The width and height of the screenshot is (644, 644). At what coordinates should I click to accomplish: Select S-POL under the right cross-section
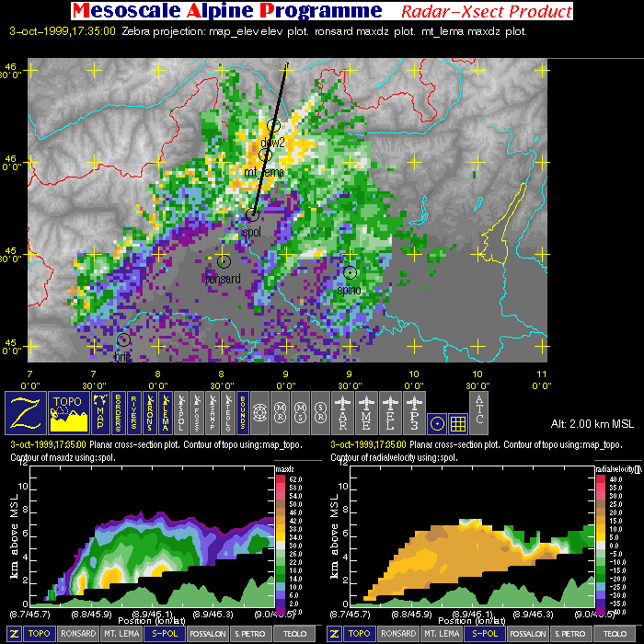click(x=485, y=634)
